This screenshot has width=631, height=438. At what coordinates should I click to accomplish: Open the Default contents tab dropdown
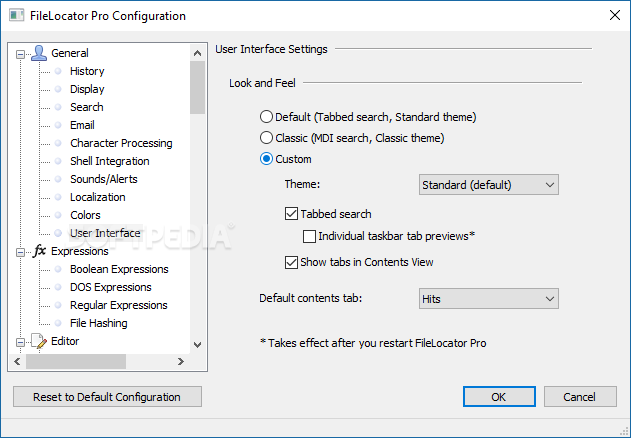pyautogui.click(x=489, y=299)
